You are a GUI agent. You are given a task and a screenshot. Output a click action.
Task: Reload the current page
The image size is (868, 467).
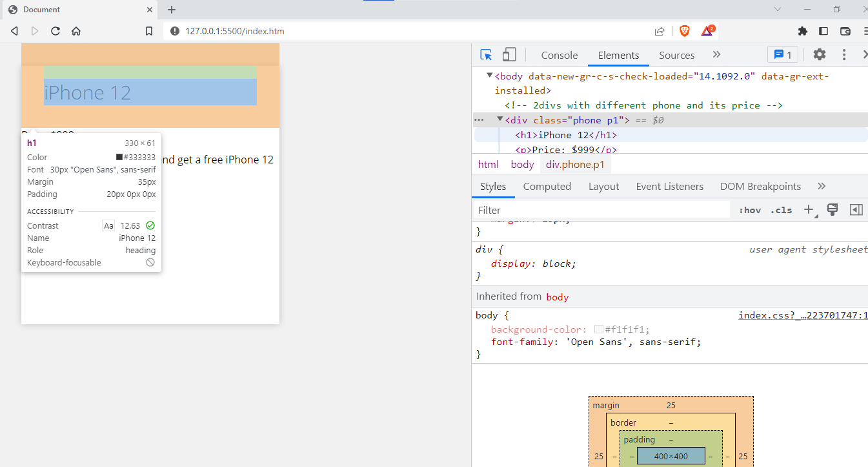[56, 31]
